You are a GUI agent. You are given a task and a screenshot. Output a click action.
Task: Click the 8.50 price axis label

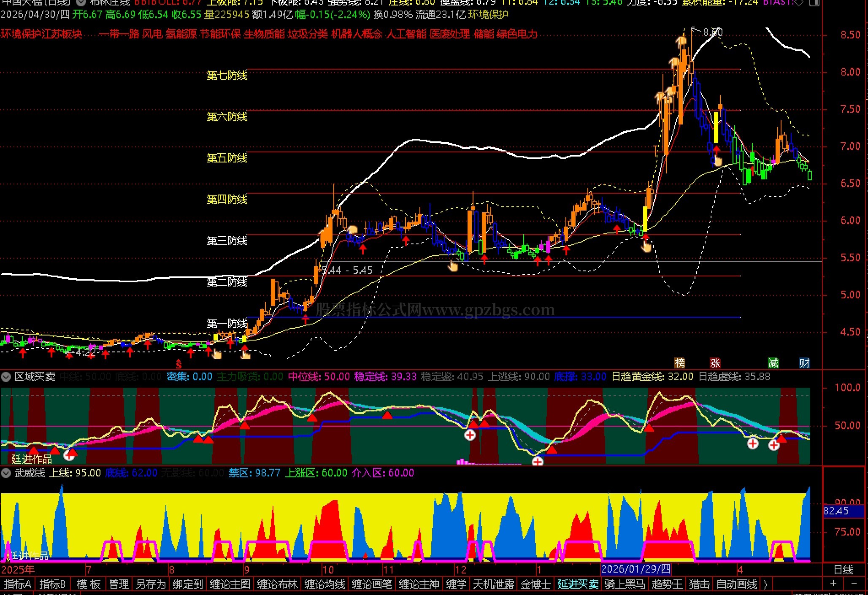coord(850,35)
